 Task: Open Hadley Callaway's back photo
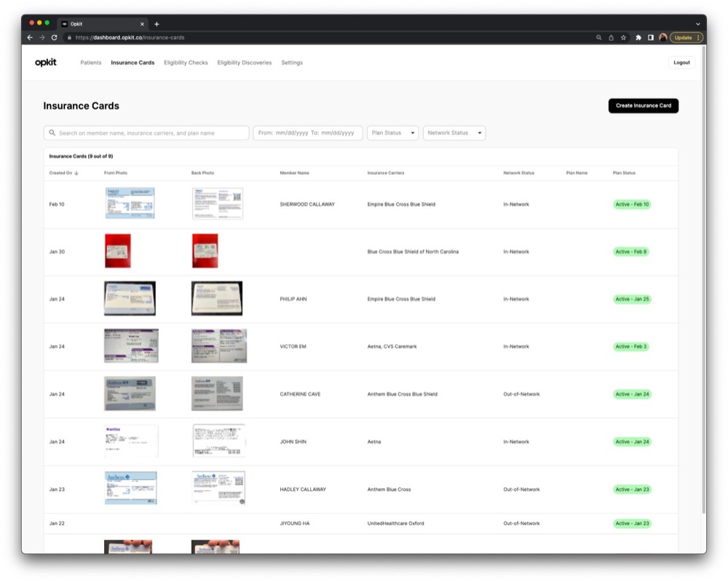pyautogui.click(x=218, y=488)
